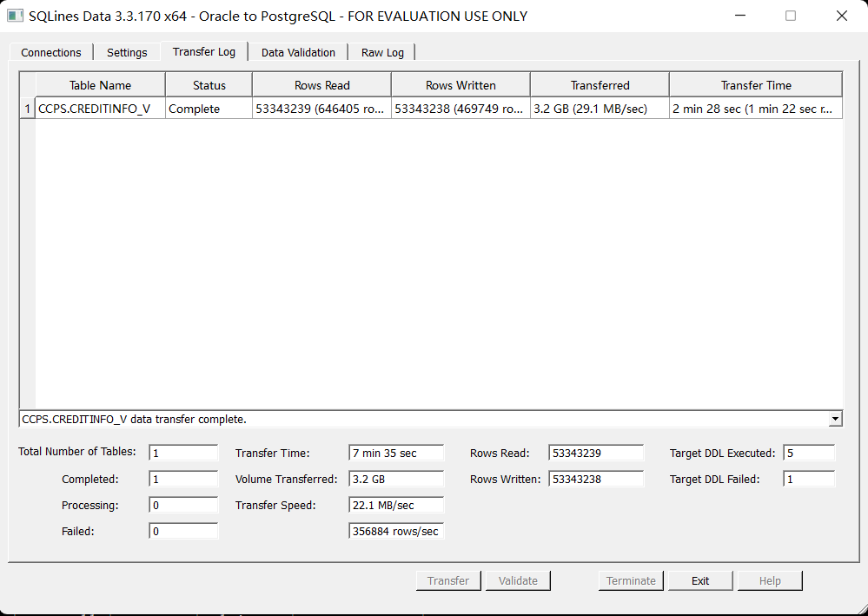Switch to the Raw Log tab
This screenshot has width=868, height=616.
click(382, 53)
